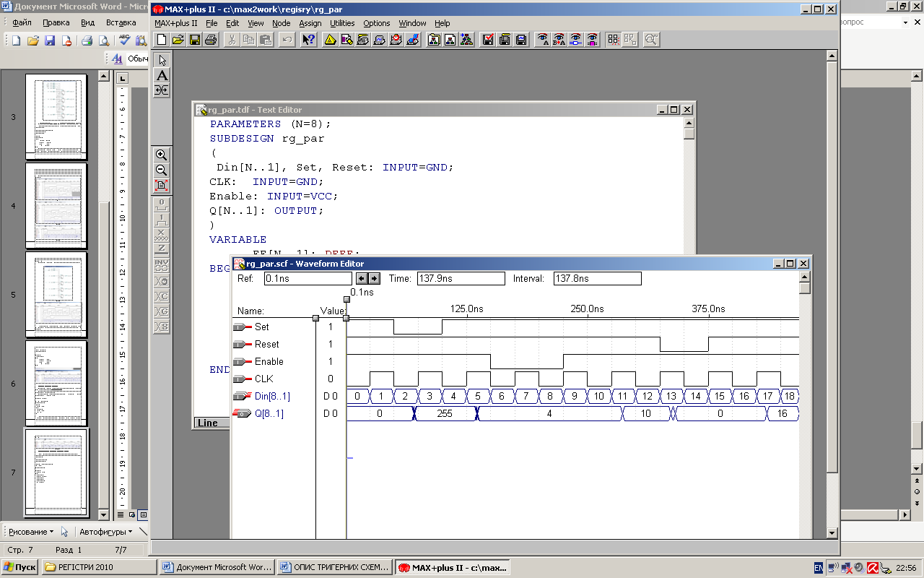Open the Node menu
The width and height of the screenshot is (924, 578).
coord(281,23)
